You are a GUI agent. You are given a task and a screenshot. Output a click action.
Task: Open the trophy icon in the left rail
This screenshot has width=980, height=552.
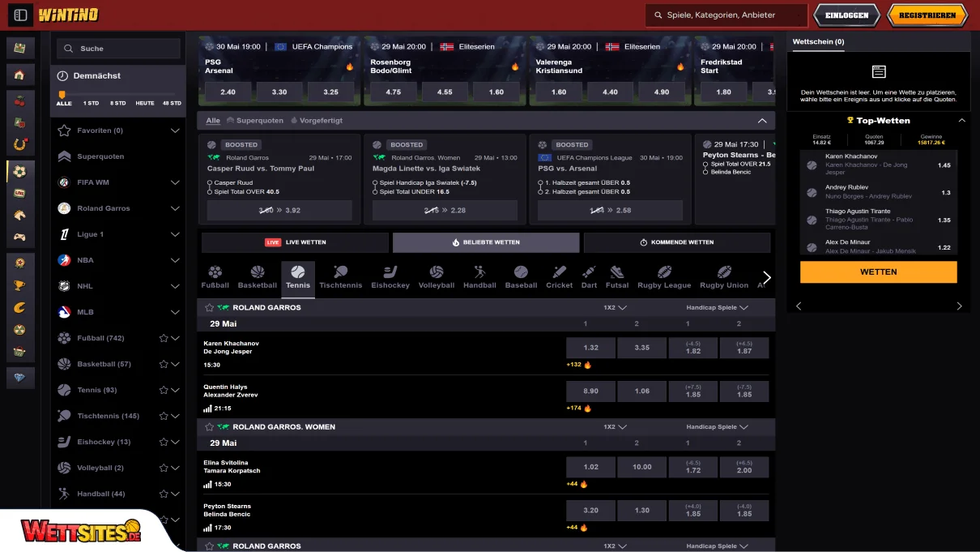(x=19, y=285)
